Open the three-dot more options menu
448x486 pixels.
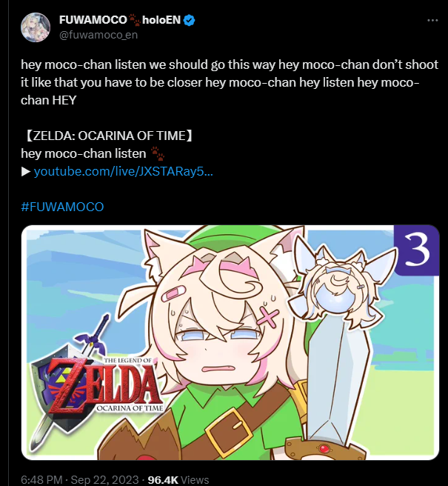point(432,21)
